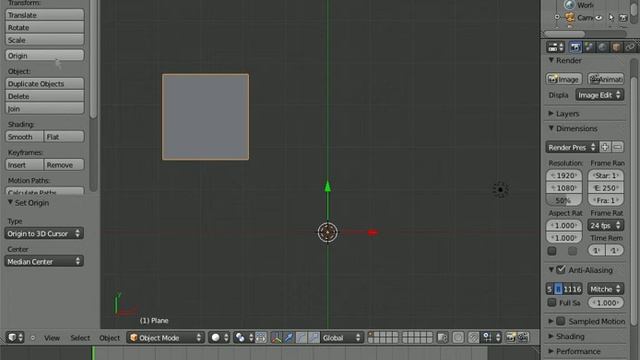Open the View menu

click(52, 338)
